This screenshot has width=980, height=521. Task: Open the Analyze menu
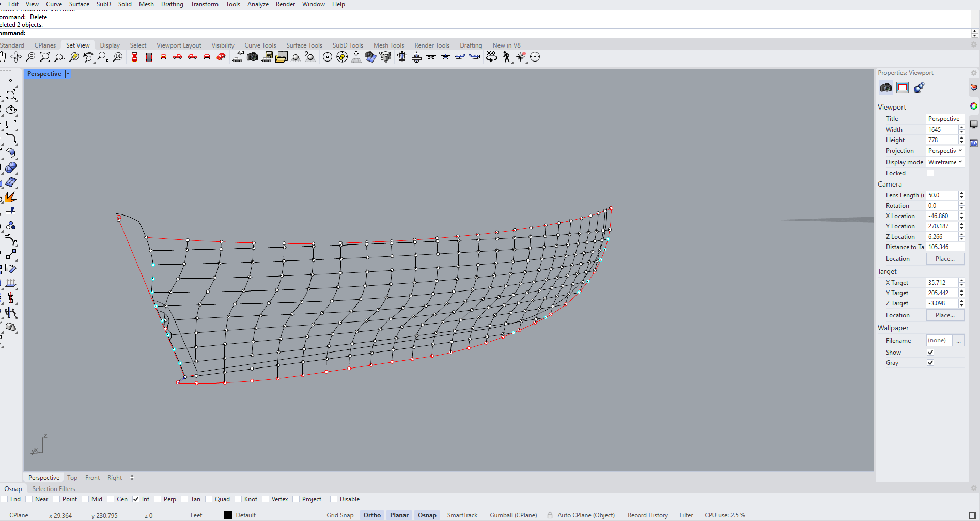(258, 4)
